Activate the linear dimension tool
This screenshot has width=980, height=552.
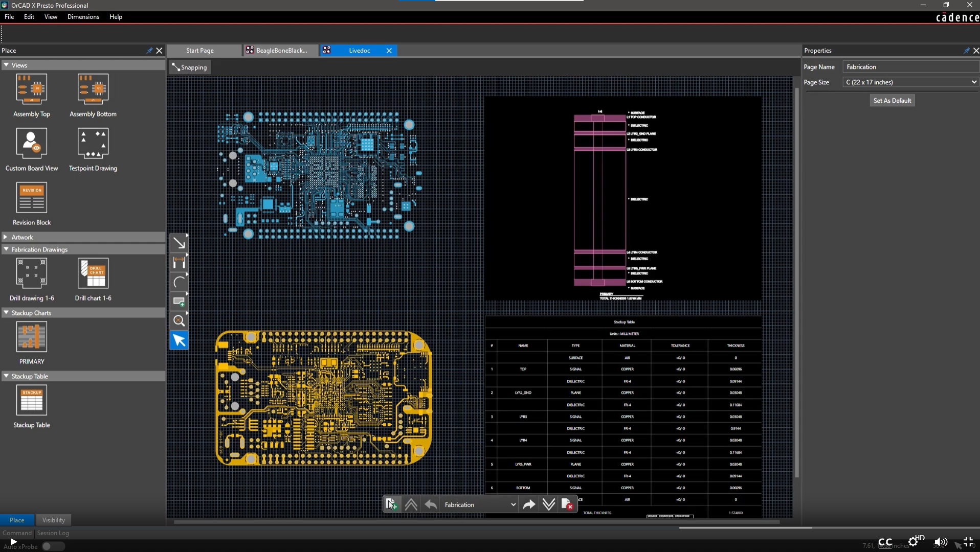click(x=179, y=262)
